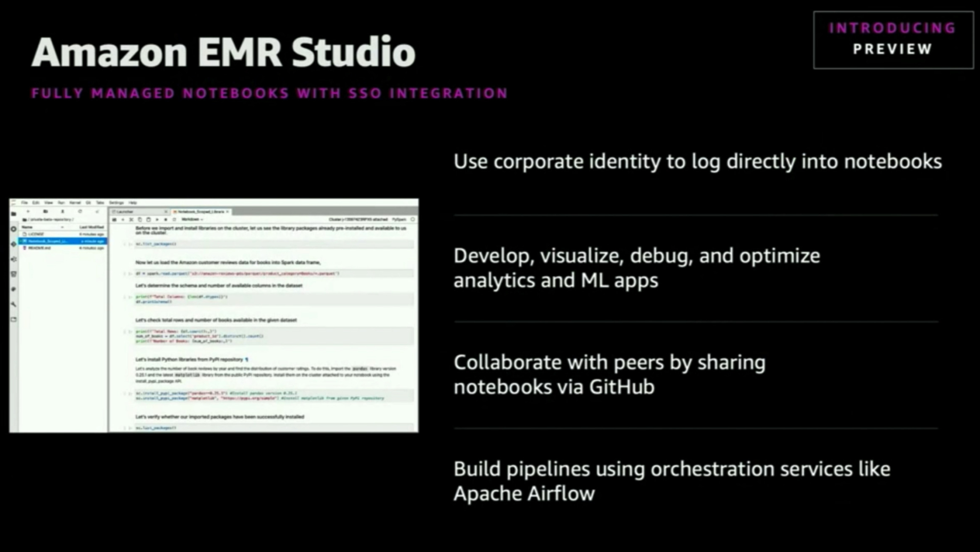
Task: Open the Kernel menu
Action: 76,202
